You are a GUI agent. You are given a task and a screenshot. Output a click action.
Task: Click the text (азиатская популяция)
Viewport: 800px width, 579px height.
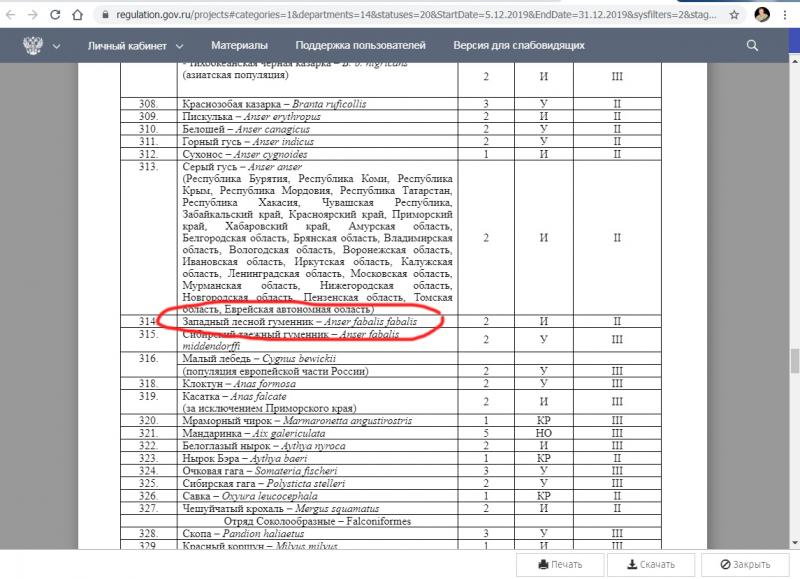(235, 75)
